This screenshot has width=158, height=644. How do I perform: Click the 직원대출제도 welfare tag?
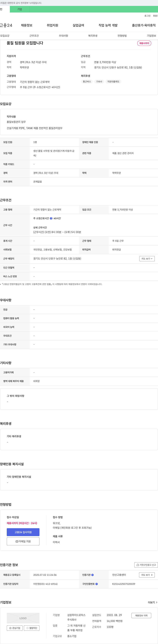pyautogui.click(x=113, y=82)
